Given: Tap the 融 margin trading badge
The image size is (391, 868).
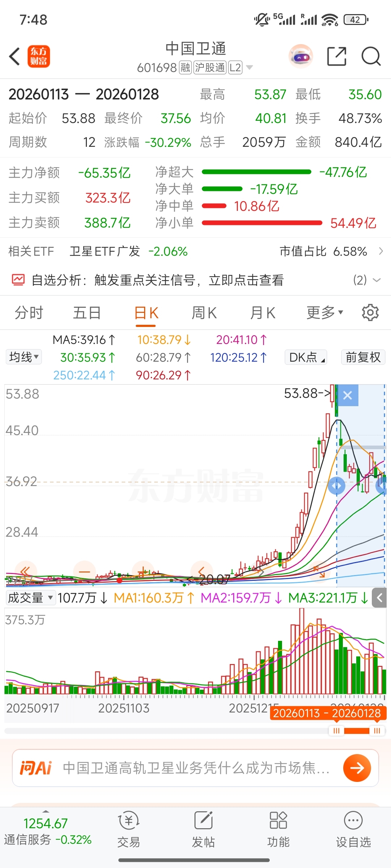Looking at the screenshot, I should click(185, 68).
